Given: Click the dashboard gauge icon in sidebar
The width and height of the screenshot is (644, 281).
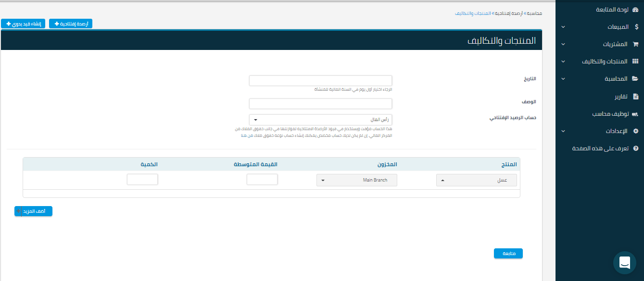Looking at the screenshot, I should 635,10.
